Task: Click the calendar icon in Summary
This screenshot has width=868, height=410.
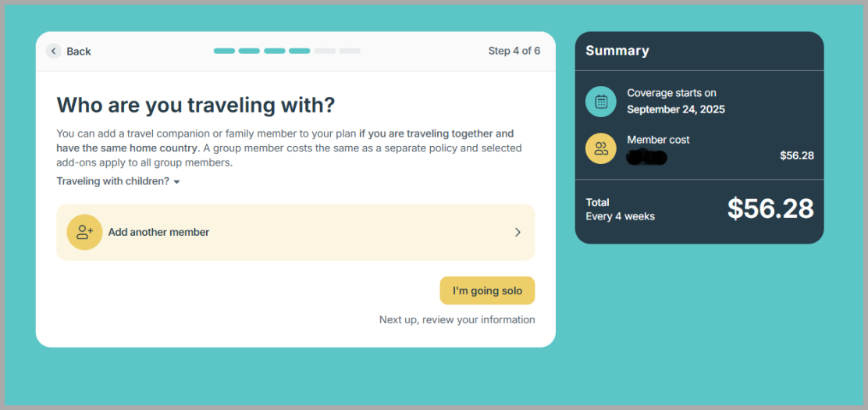Action: click(x=601, y=102)
